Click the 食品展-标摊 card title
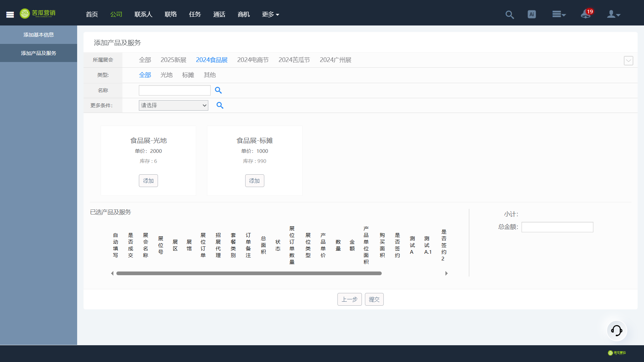644x362 pixels. tap(255, 140)
